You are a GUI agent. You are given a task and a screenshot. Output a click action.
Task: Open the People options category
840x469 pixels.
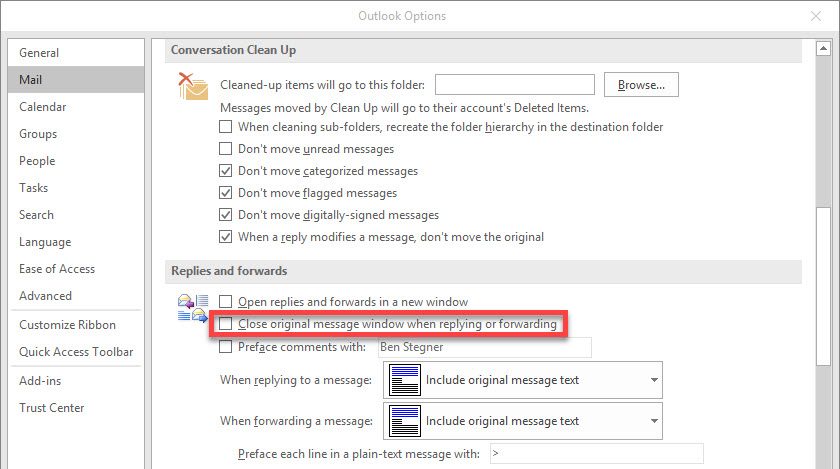pos(76,161)
